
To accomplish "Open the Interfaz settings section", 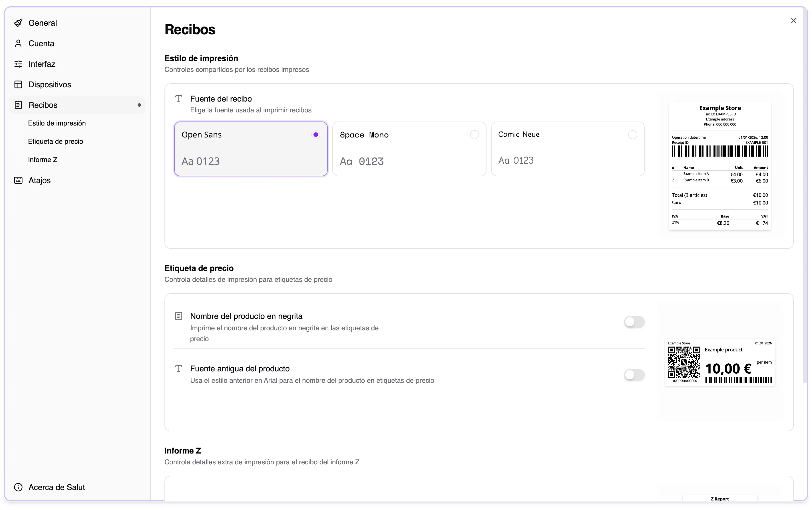I will point(77,64).
